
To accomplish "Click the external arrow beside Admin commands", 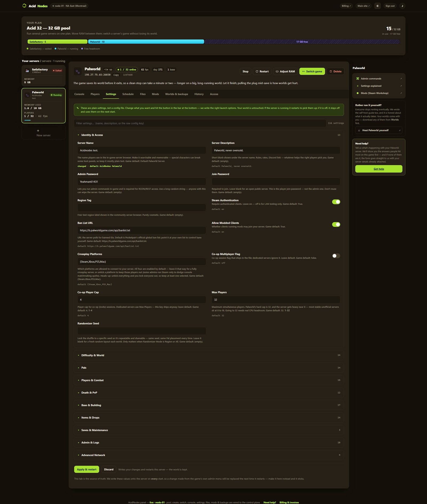I will click(401, 79).
